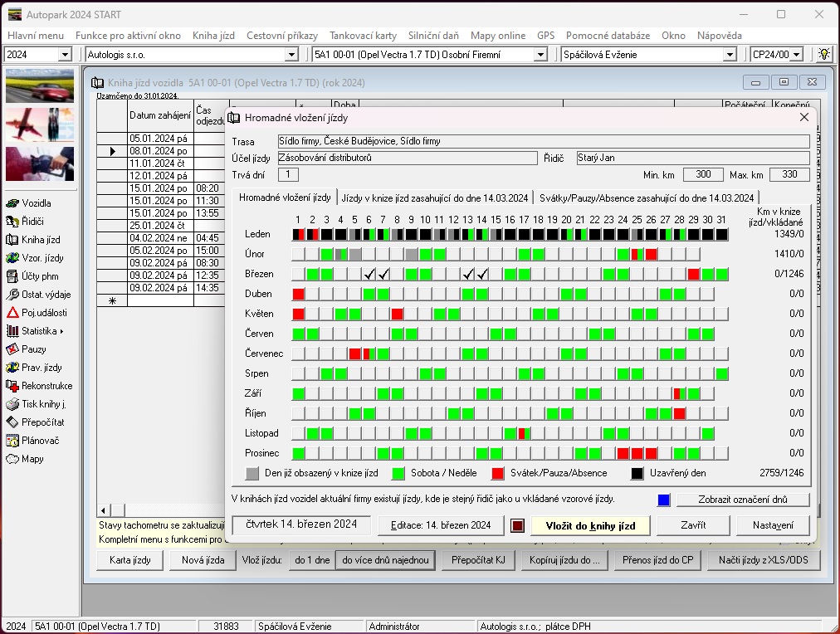Image resolution: width=840 pixels, height=634 pixels.
Task: Open the Cestovní příkazy menu
Action: coord(281,36)
